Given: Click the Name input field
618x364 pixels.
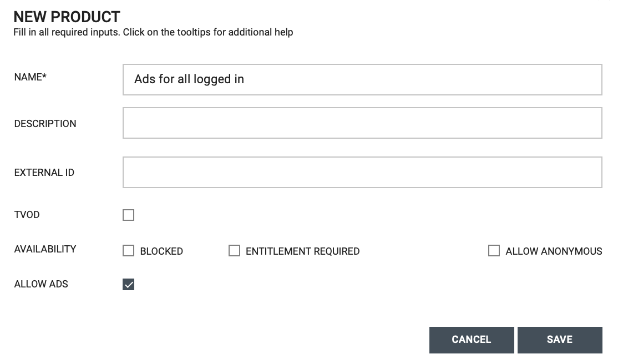Looking at the screenshot, I should 362,80.
